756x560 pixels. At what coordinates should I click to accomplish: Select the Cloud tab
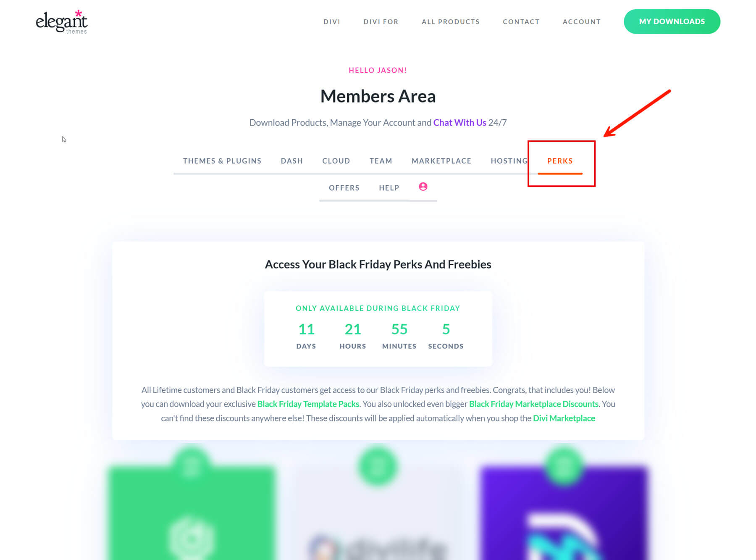[x=336, y=161]
